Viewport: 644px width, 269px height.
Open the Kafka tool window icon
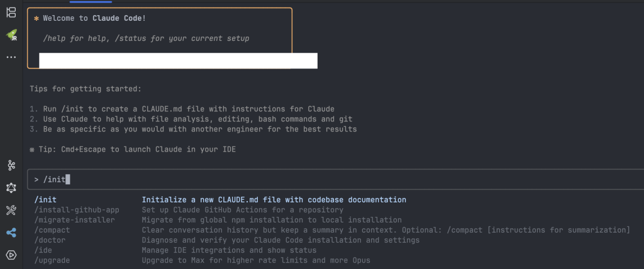click(x=11, y=165)
